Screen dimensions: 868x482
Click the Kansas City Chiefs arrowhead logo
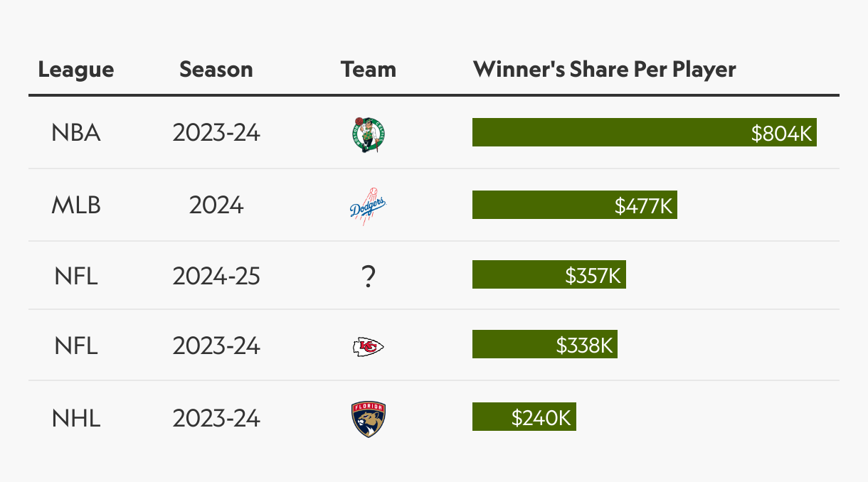(x=368, y=346)
